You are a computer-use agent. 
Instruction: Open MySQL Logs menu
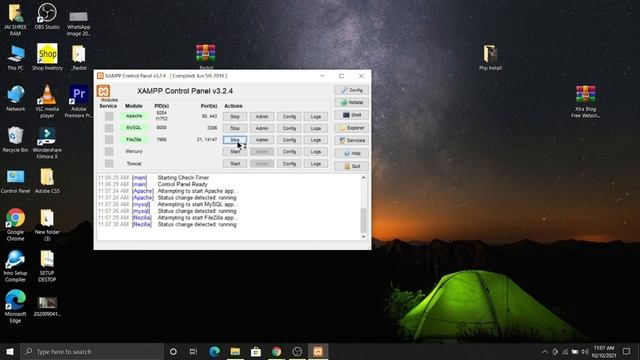pyautogui.click(x=316, y=128)
